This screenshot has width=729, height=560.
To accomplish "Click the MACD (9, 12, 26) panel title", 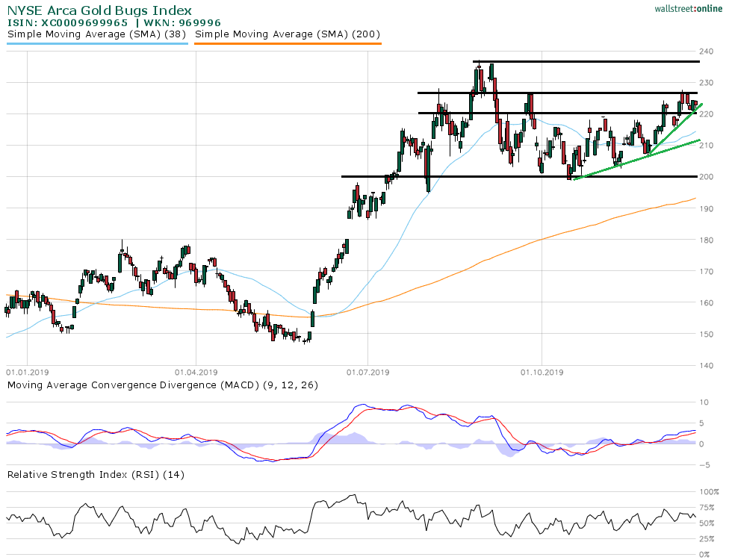I will pyautogui.click(x=163, y=385).
